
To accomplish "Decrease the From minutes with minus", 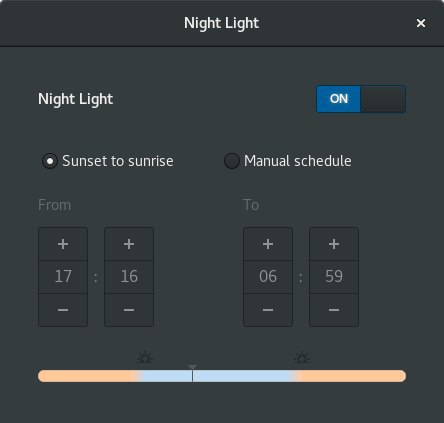I will coord(129,310).
